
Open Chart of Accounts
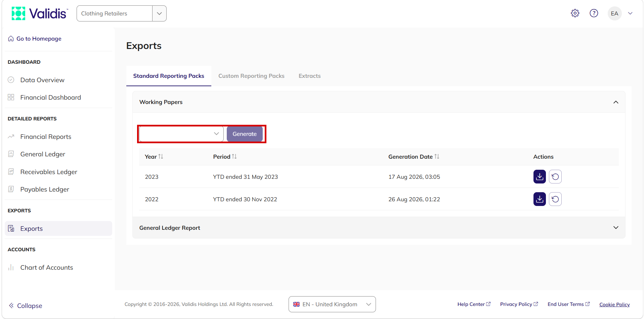[47, 267]
